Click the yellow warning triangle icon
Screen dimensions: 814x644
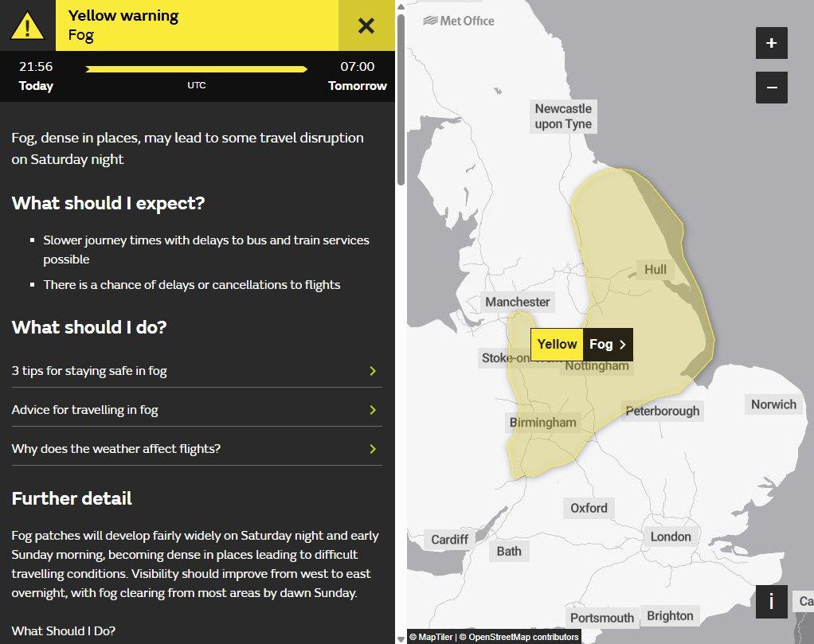pyautogui.click(x=28, y=25)
